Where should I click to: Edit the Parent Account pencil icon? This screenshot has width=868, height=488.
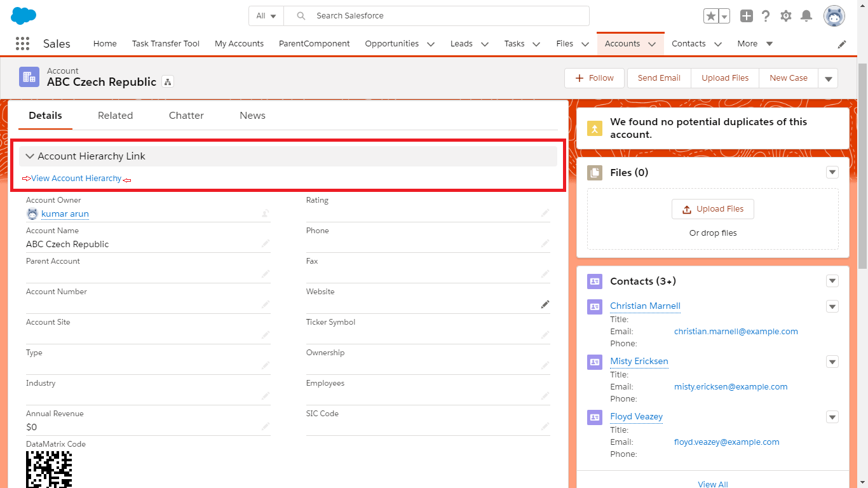point(266,274)
